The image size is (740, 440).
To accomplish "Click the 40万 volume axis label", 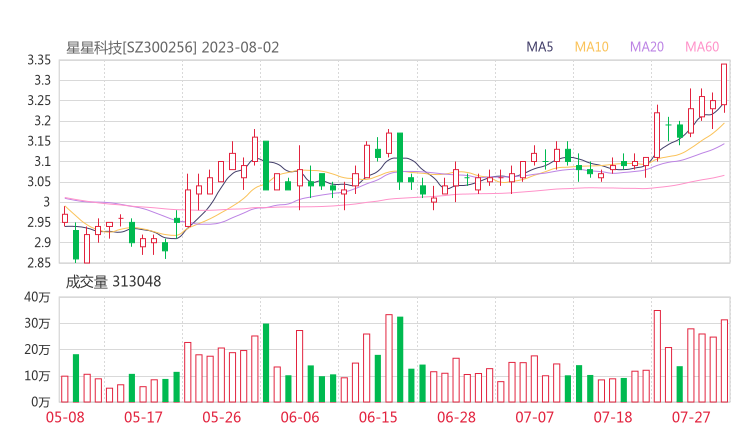I will point(37,297).
